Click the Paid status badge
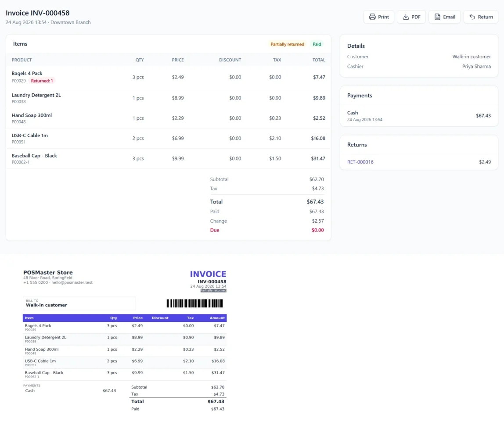 click(317, 44)
